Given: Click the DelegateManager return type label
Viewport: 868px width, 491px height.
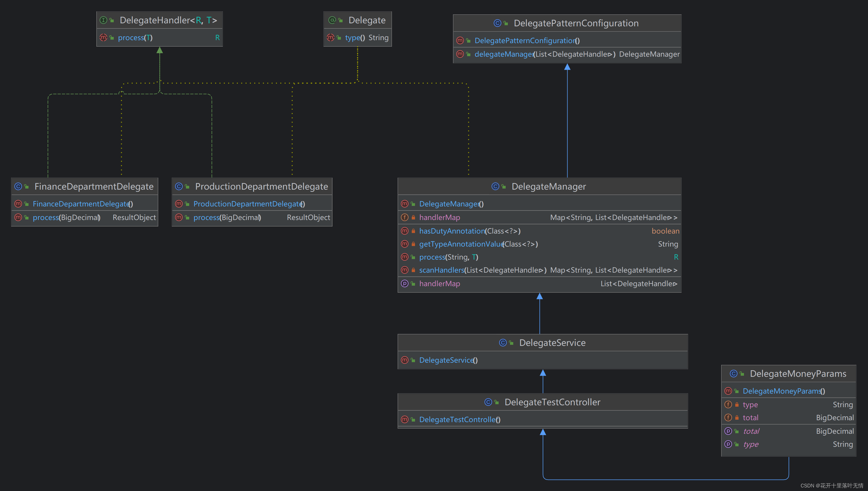Looking at the screenshot, I should (x=650, y=54).
